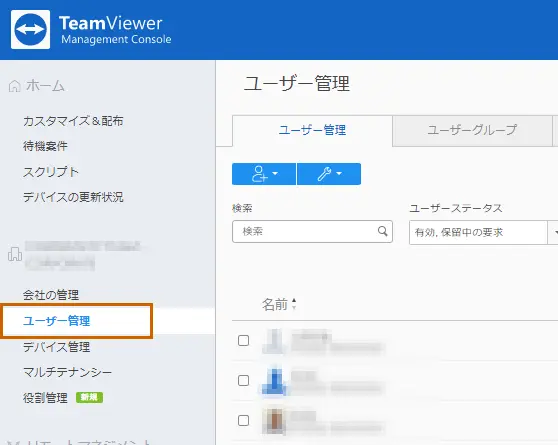Click the 検索 input field
Viewport: 558px width, 445px height.
pyautogui.click(x=312, y=231)
